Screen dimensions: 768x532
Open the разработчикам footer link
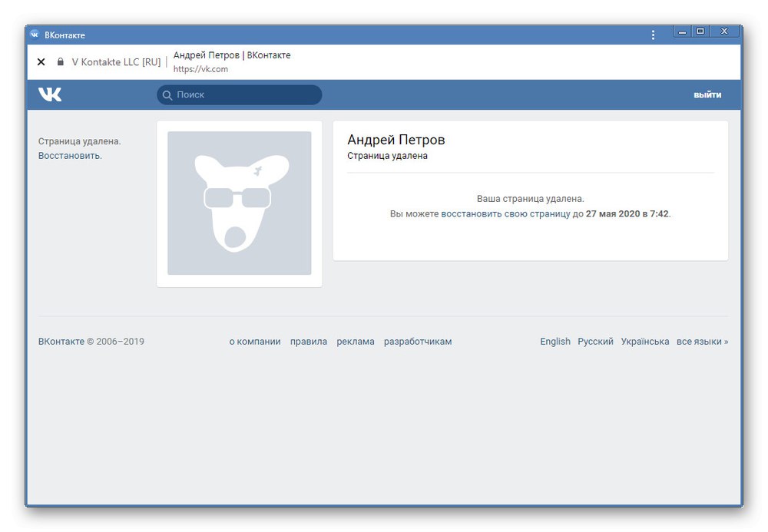(418, 342)
